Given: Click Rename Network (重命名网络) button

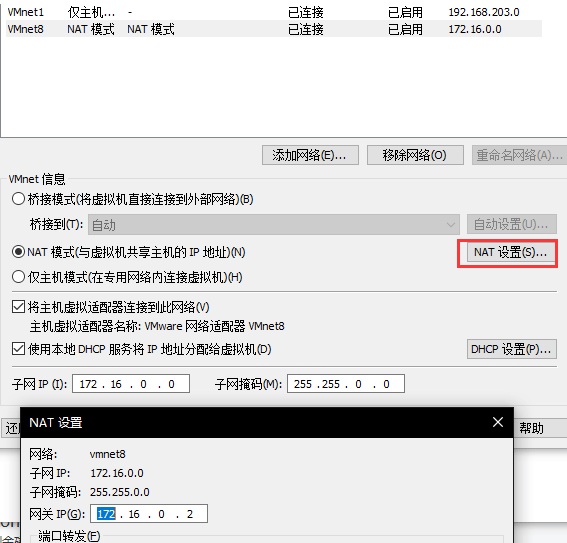Looking at the screenshot, I should 519,155.
